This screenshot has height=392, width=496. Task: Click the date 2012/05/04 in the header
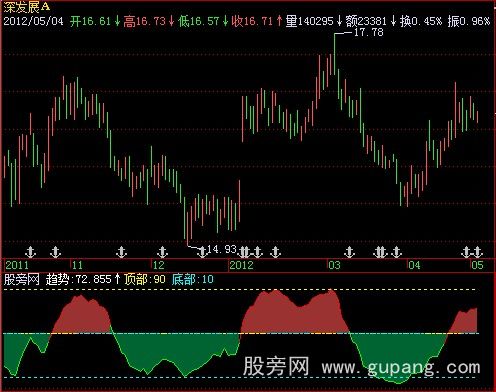point(33,21)
